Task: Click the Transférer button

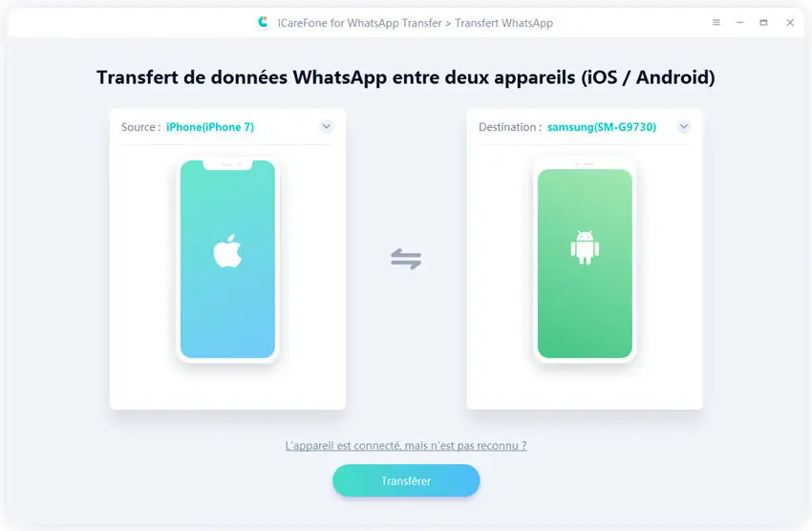Action: click(x=406, y=480)
